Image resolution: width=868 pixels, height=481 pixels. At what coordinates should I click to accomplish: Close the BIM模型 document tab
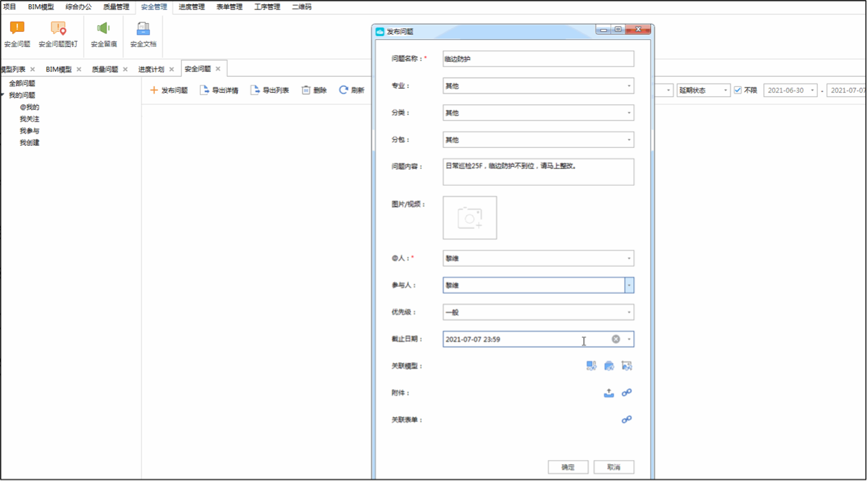point(79,69)
